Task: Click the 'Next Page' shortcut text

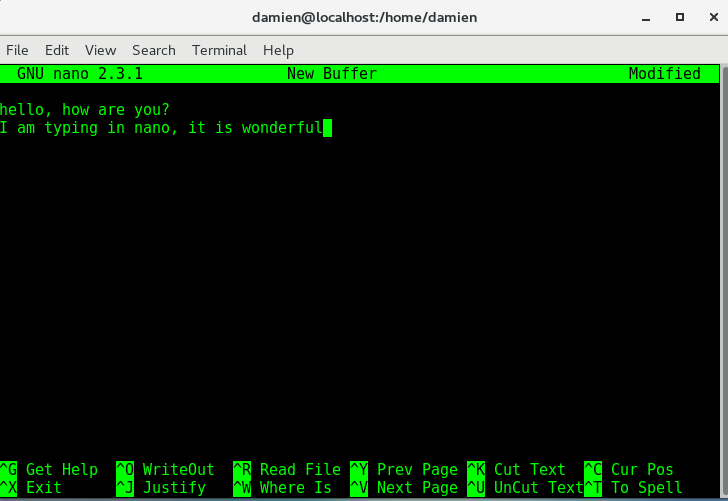Action: pyautogui.click(x=417, y=488)
